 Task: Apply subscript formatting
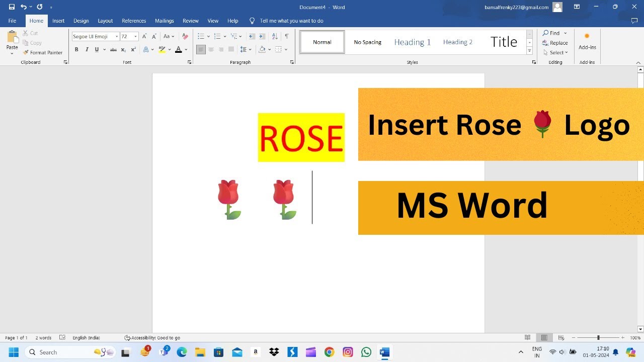click(x=123, y=49)
